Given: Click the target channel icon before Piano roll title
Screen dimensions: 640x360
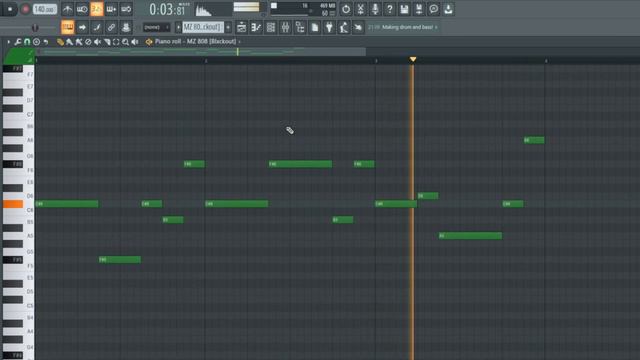Looking at the screenshot, I should coord(149,42).
